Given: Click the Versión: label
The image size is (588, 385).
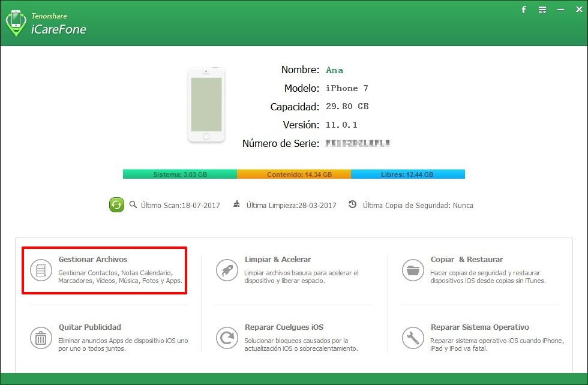Looking at the screenshot, I should pyautogui.click(x=301, y=125).
